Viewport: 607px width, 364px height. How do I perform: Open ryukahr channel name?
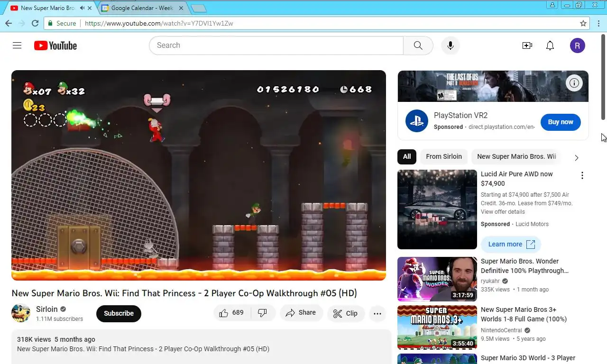[490, 281]
